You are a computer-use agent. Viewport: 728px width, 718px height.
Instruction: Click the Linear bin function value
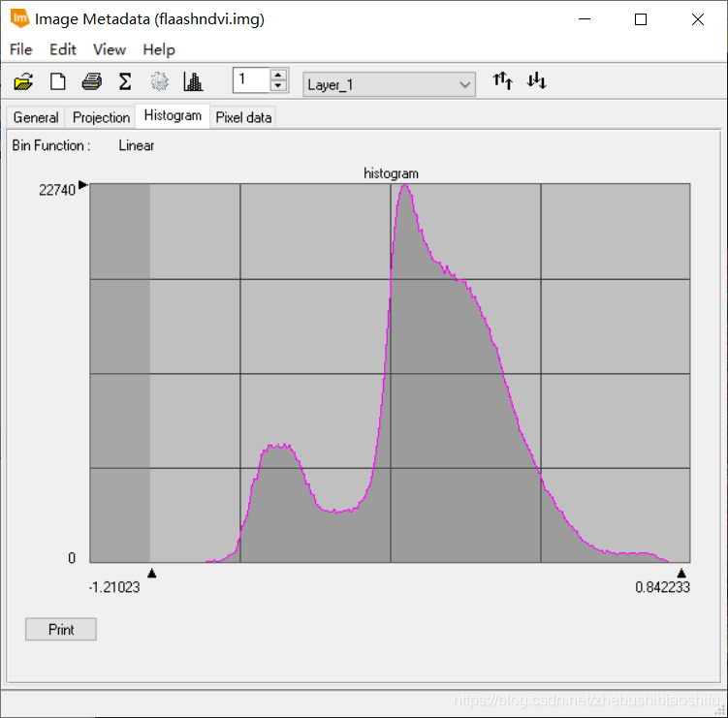click(136, 145)
